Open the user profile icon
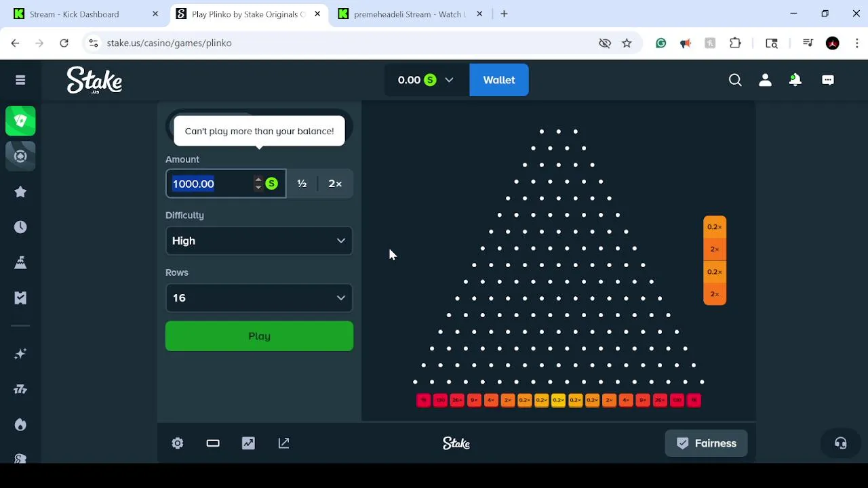Viewport: 868px width, 488px height. [765, 80]
